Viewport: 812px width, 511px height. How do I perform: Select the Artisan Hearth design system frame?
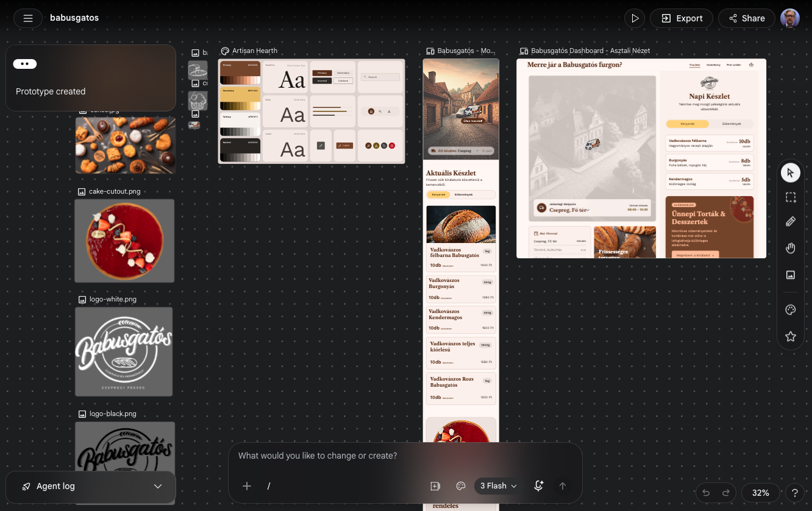tap(312, 111)
